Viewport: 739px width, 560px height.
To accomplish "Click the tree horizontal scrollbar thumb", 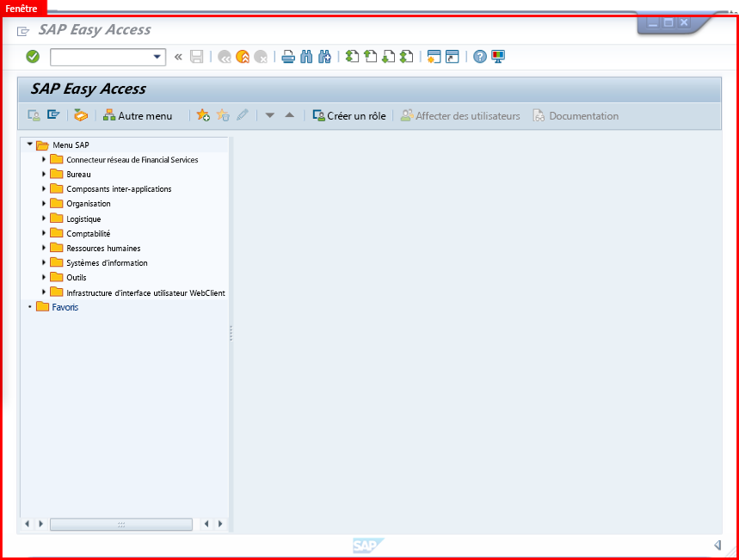I will [121, 524].
